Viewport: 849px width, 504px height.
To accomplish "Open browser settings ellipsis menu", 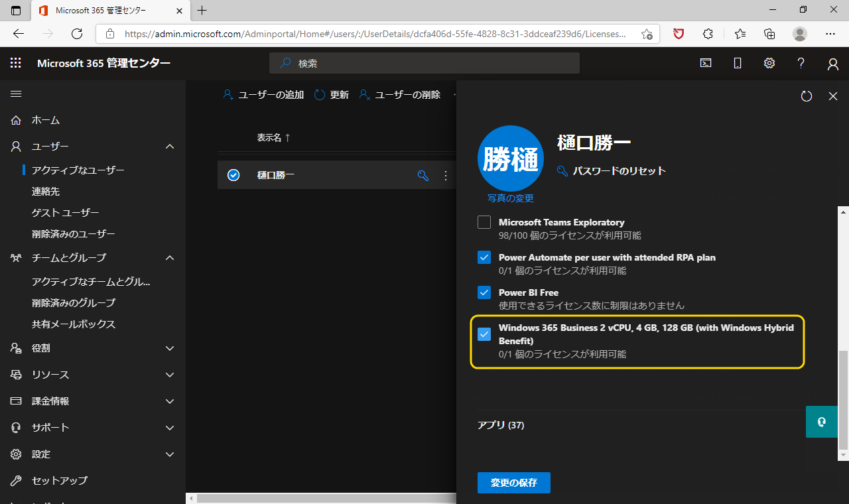I will pyautogui.click(x=830, y=34).
